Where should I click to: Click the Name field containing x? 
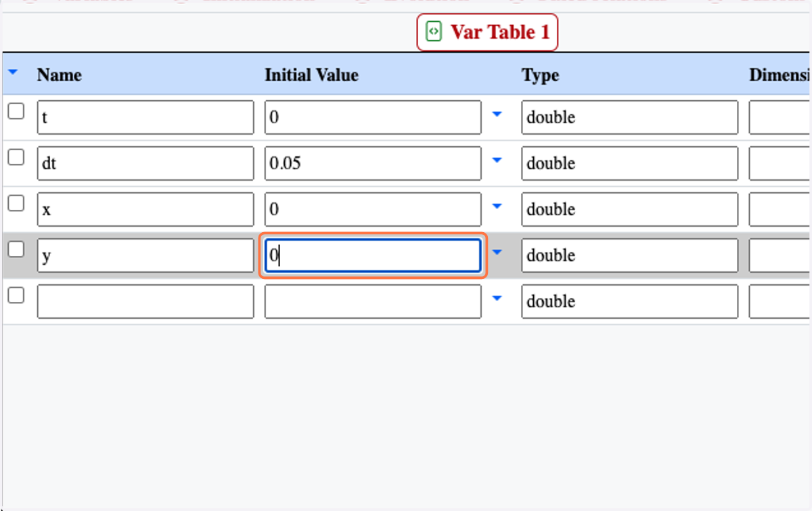(x=145, y=210)
